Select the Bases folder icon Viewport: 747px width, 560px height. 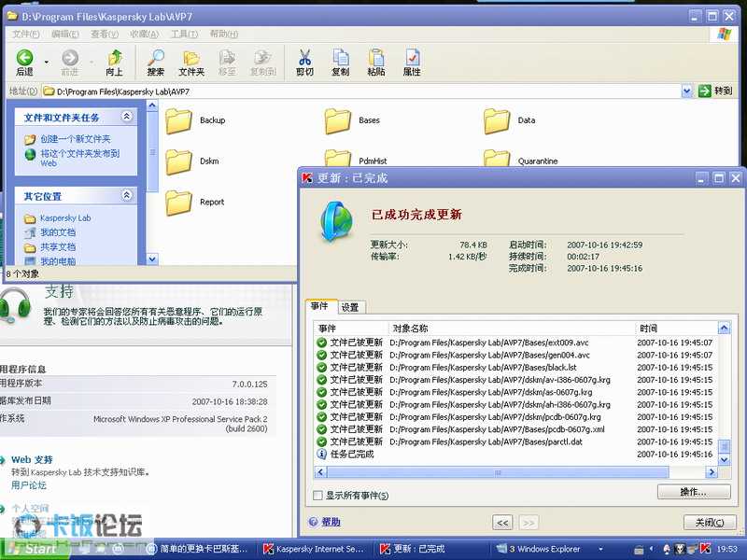click(x=338, y=121)
